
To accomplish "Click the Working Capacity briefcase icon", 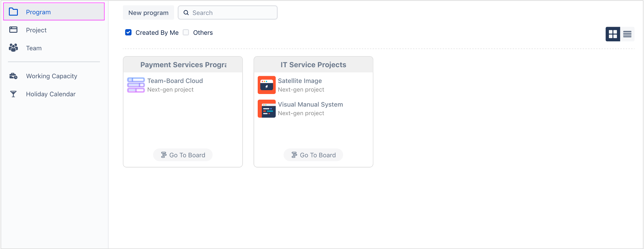I will click(13, 76).
